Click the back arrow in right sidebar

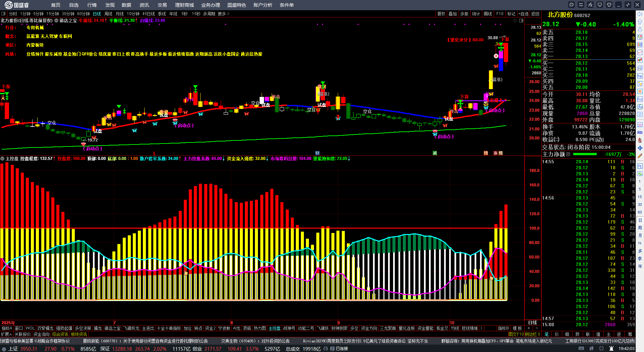coord(640,14)
